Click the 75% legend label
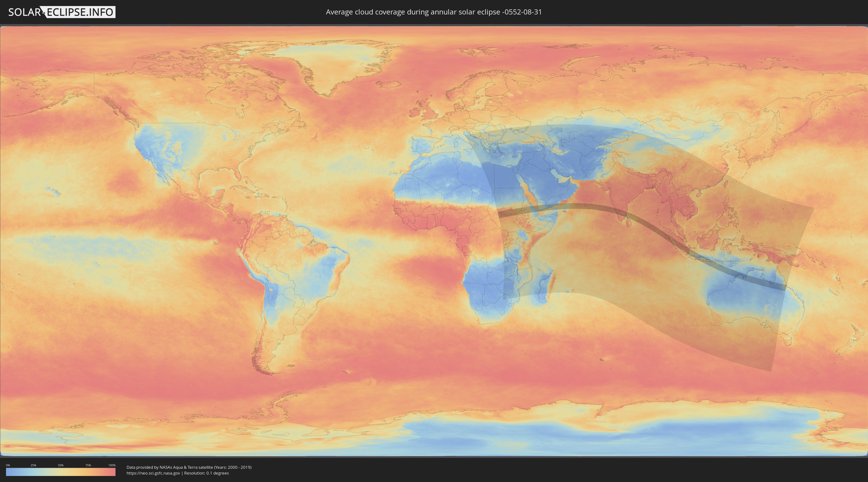 tap(88, 465)
